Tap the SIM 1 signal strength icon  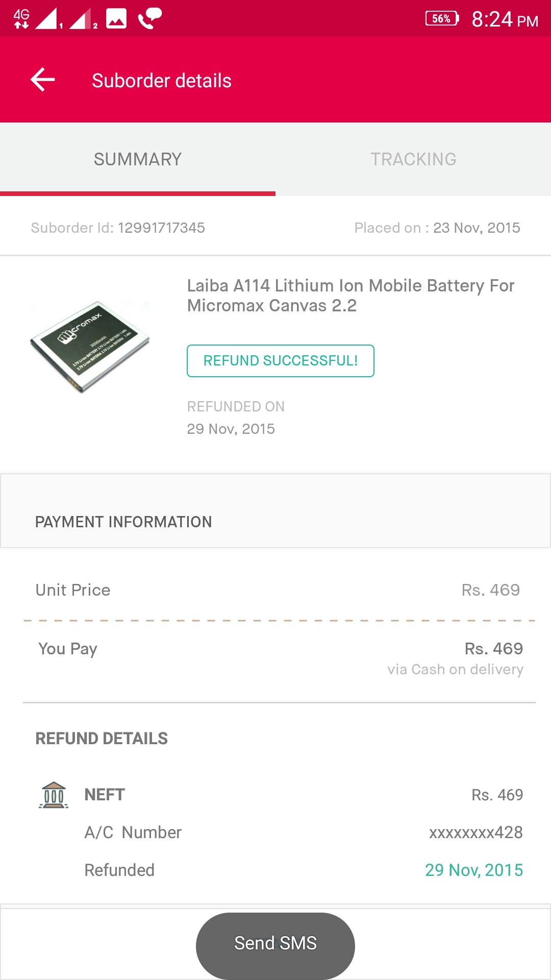[48, 19]
